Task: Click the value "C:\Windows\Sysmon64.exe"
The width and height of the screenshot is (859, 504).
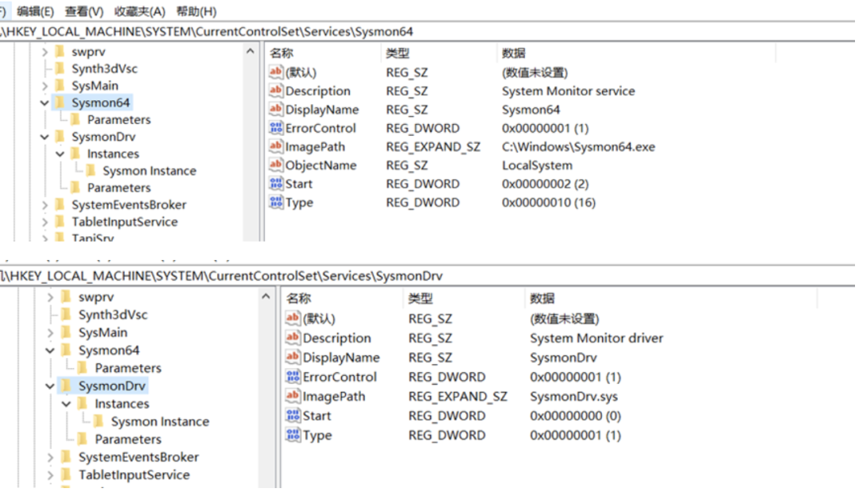Action: (578, 146)
